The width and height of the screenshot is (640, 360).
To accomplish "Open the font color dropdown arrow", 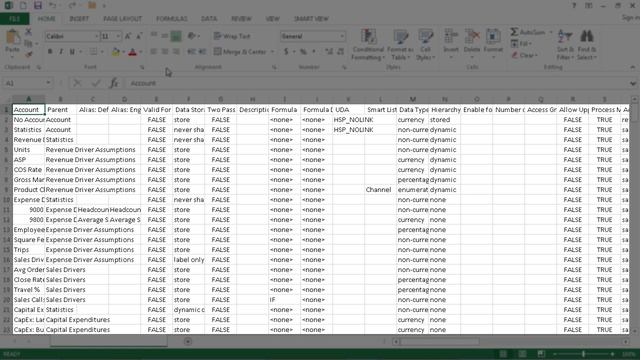I will (140, 52).
